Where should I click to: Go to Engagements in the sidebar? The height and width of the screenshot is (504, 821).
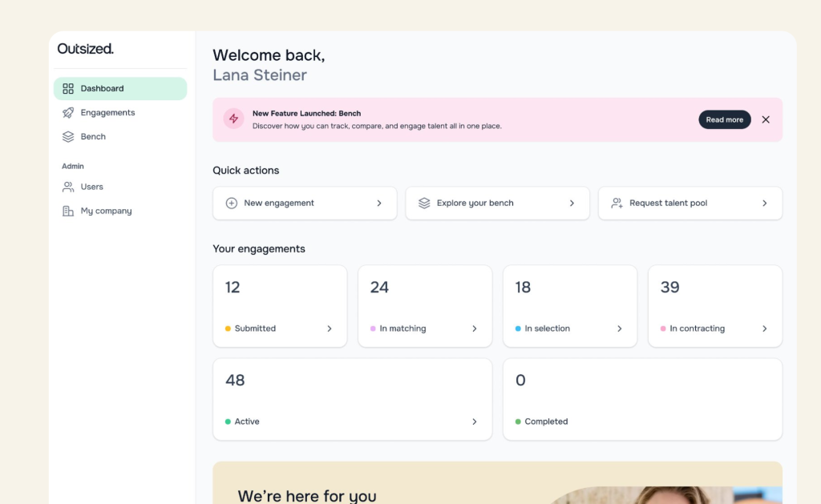(x=107, y=113)
